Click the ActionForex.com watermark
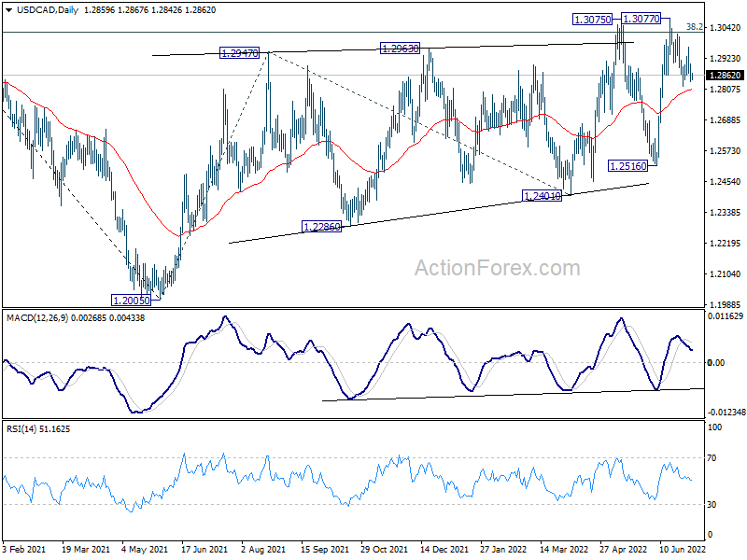Image resolution: width=747 pixels, height=560 pixels. point(498,268)
